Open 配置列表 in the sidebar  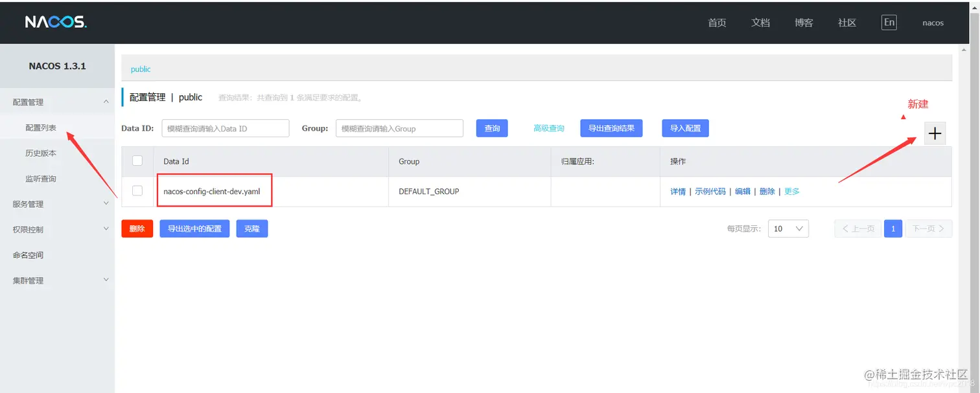coord(41,128)
